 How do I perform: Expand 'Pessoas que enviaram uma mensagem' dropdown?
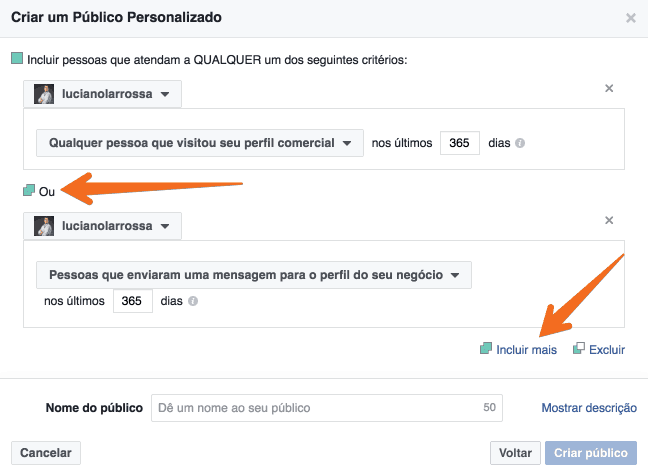click(253, 275)
